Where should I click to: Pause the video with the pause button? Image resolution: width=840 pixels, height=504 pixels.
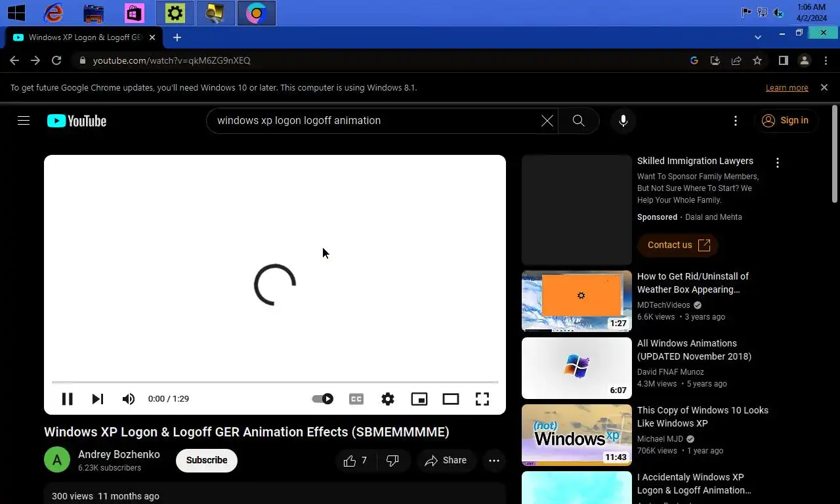tap(67, 399)
